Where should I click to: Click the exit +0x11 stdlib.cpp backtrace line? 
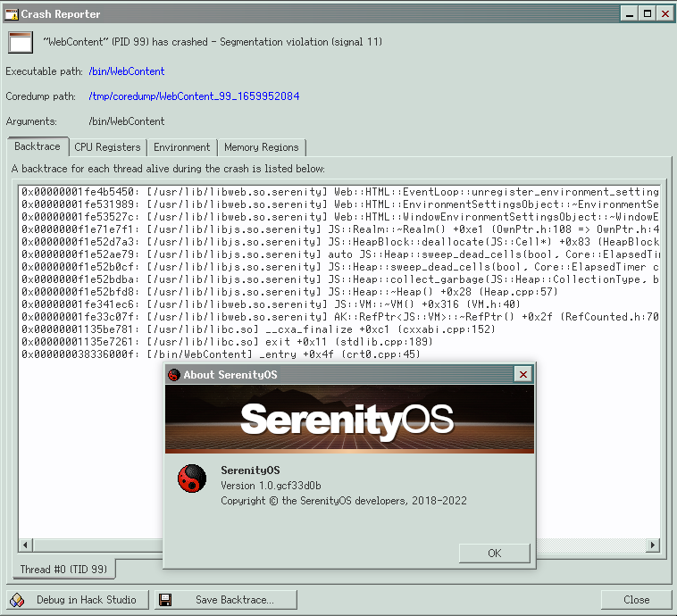pyautogui.click(x=227, y=342)
